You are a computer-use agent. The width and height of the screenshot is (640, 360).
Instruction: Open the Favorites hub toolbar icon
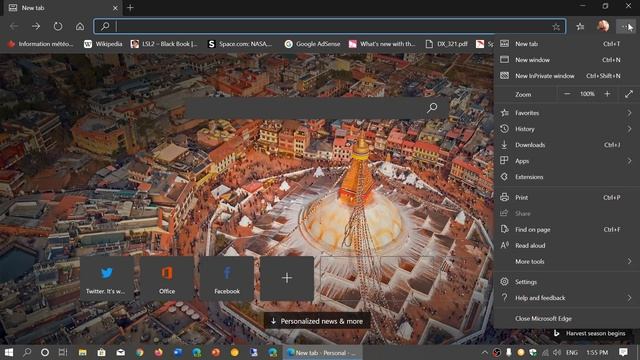coord(580,27)
